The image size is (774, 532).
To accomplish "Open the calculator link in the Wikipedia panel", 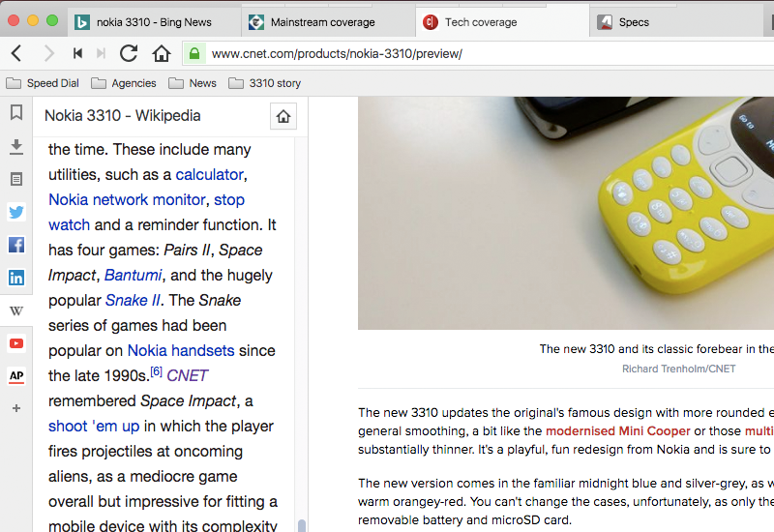I will [209, 175].
